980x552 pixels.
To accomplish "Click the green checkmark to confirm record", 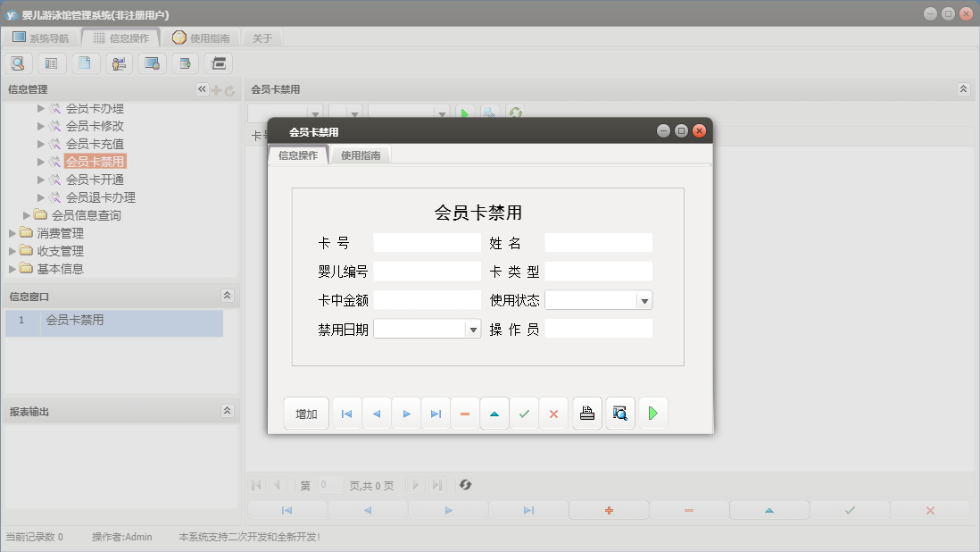I will pos(525,413).
